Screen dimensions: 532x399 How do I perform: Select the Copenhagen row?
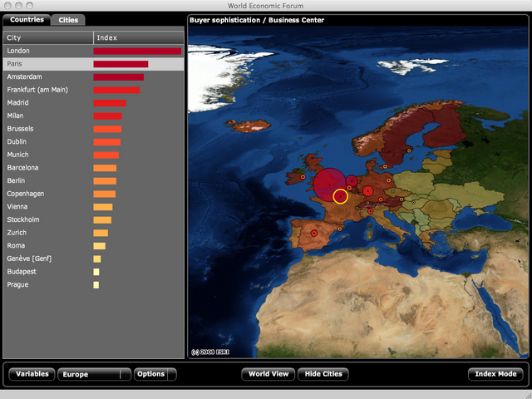point(94,194)
